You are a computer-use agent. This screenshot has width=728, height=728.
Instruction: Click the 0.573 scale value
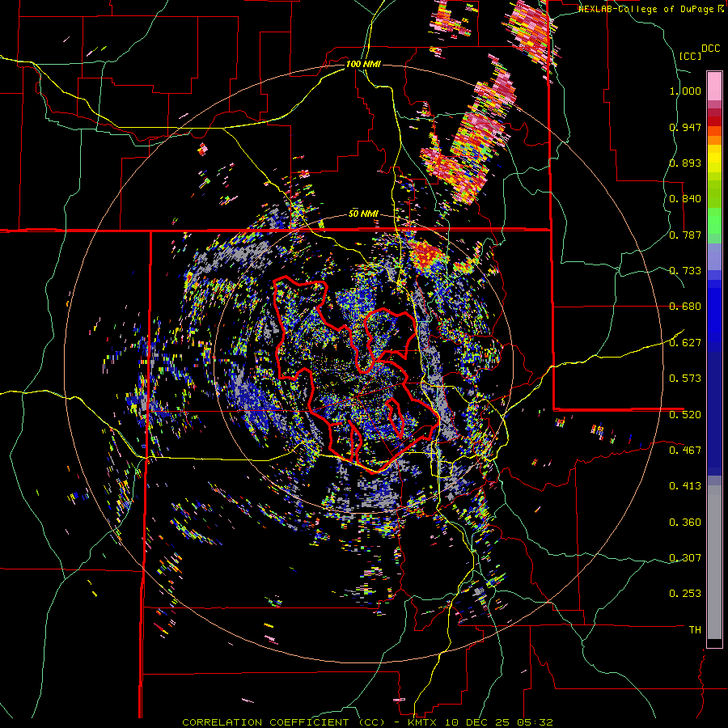point(685,379)
